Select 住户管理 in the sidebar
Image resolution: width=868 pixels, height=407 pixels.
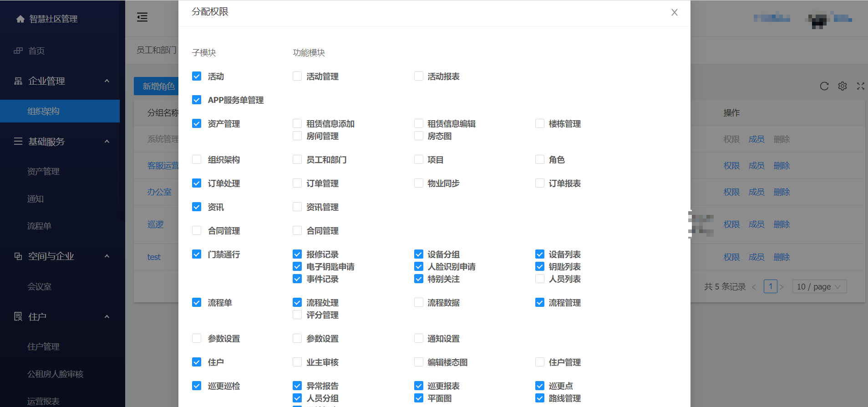[43, 346]
